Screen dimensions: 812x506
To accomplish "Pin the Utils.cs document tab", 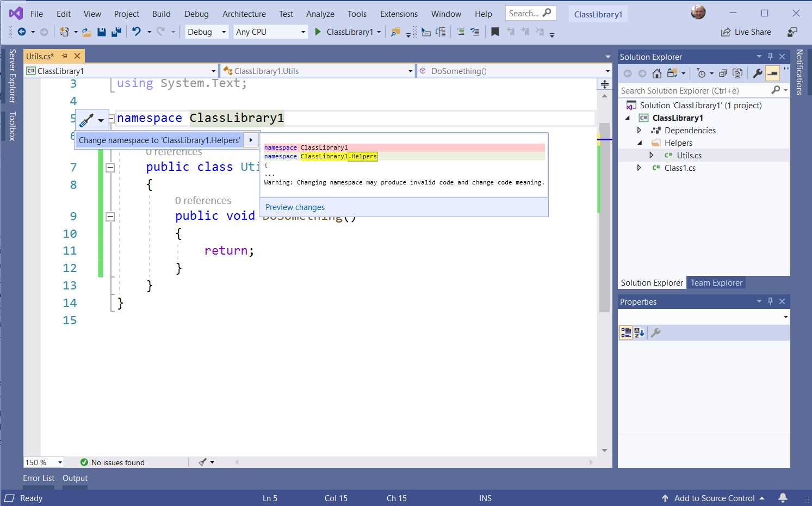I will coord(64,55).
